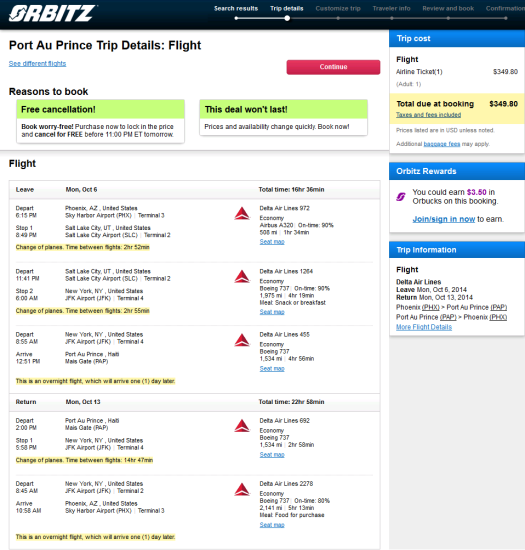The width and height of the screenshot is (525, 550).
Task: Click the purple Orbucks rewards icon
Action: 401,197
